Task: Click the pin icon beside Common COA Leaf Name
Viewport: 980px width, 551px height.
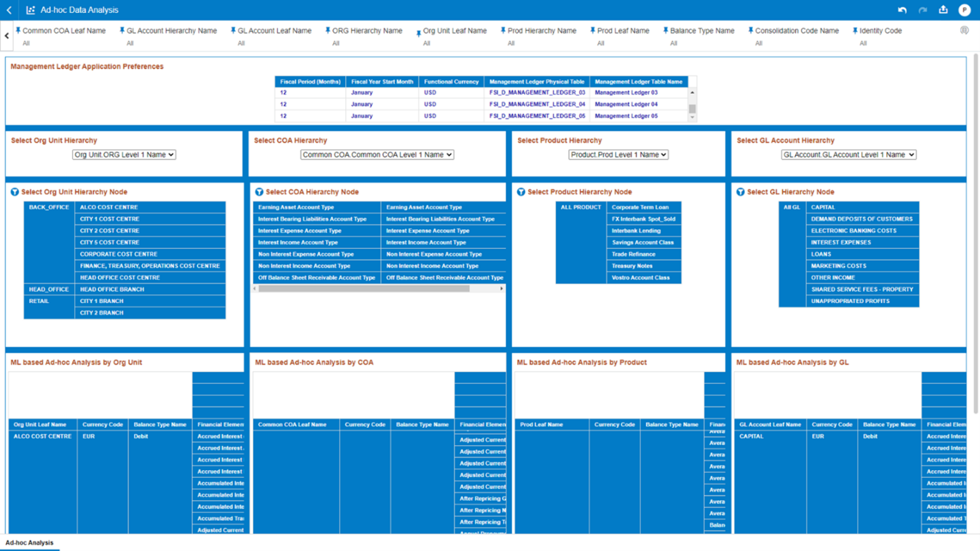Action: click(x=20, y=31)
